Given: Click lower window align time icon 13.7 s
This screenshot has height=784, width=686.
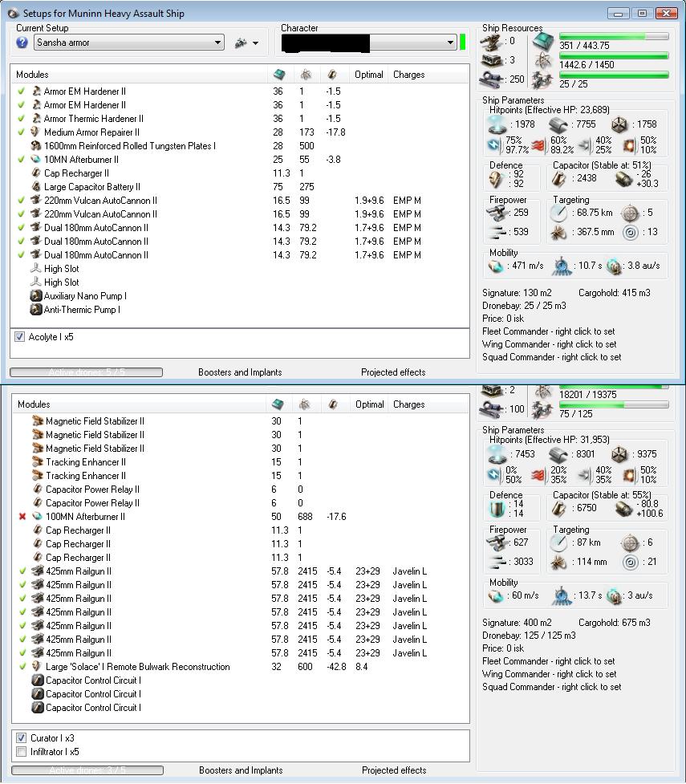Looking at the screenshot, I should click(x=562, y=596).
